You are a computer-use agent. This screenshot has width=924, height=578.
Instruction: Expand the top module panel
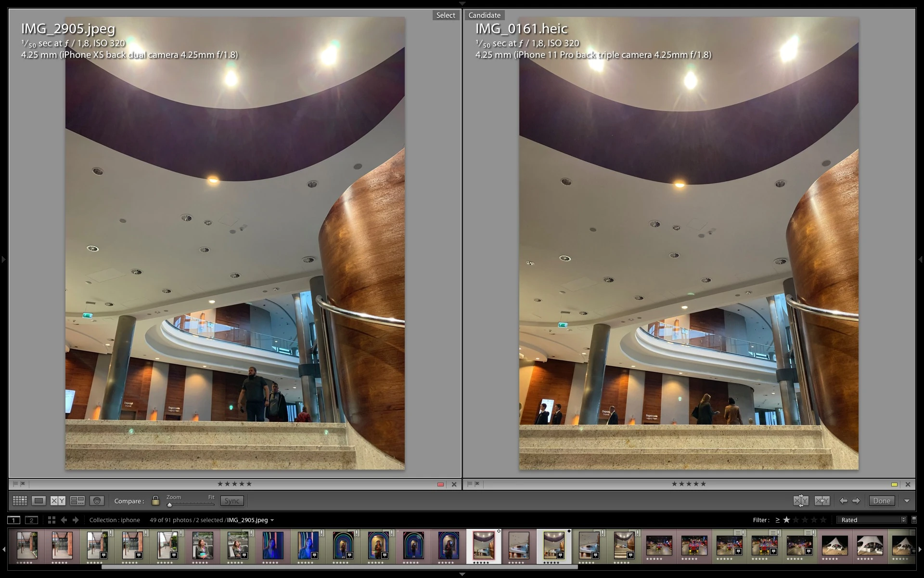click(x=462, y=3)
